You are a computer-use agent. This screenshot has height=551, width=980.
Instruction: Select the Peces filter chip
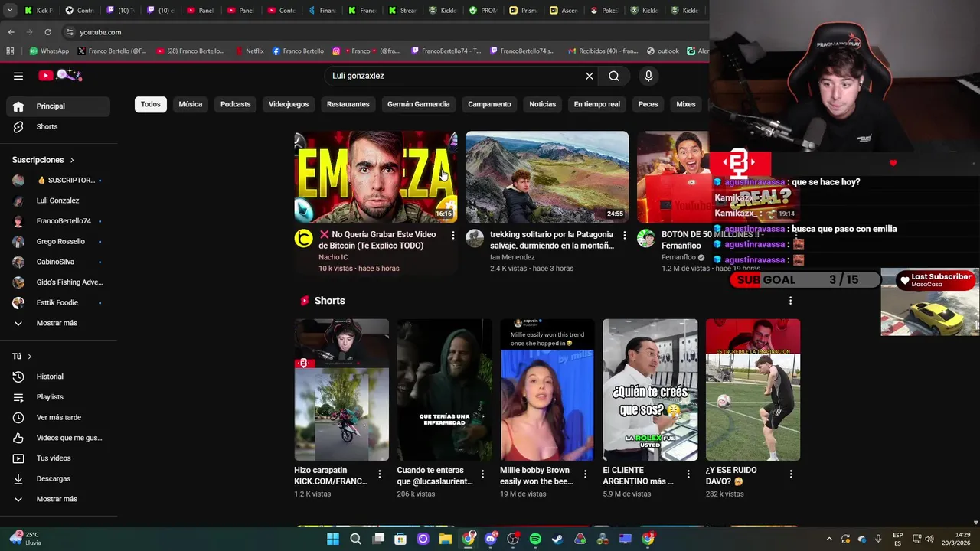(x=648, y=104)
